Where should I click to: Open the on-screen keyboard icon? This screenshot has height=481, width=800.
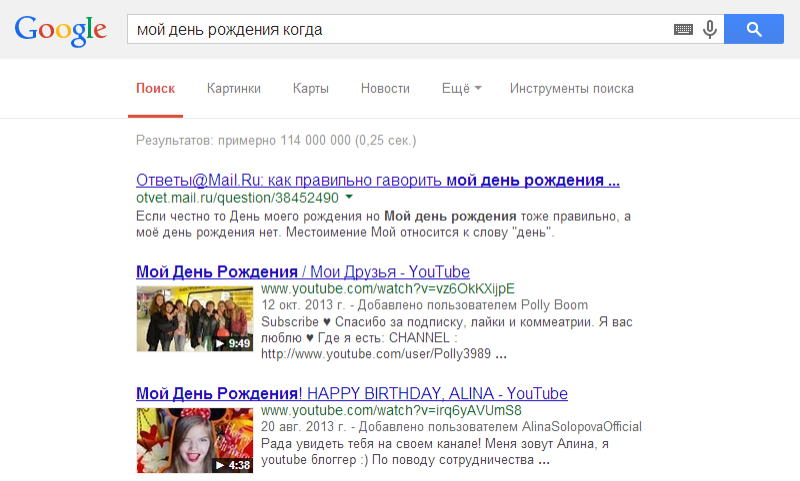[x=683, y=30]
